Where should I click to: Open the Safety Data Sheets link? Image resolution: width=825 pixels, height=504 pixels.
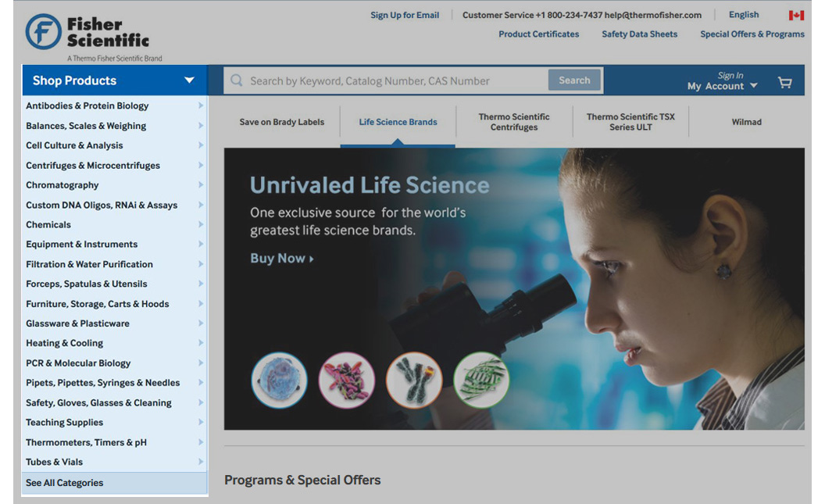click(x=639, y=34)
